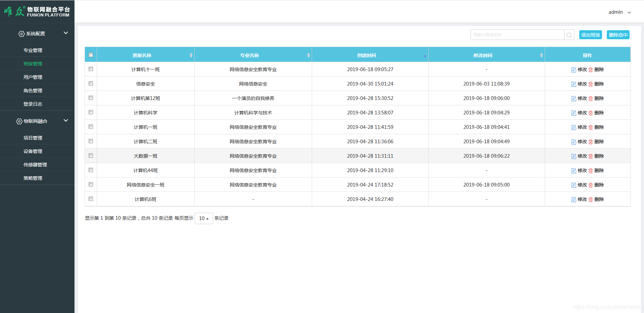The height and width of the screenshot is (313, 644).
Task: Open 角色管理 in sidebar
Action: click(33, 91)
